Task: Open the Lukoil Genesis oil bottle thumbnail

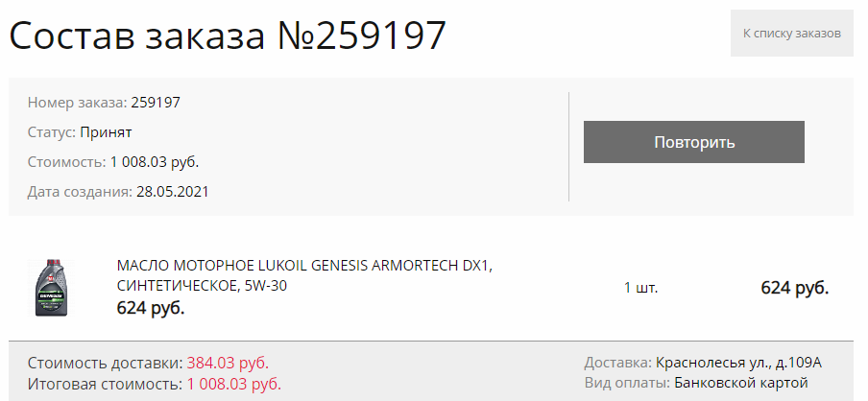Action: pos(51,287)
